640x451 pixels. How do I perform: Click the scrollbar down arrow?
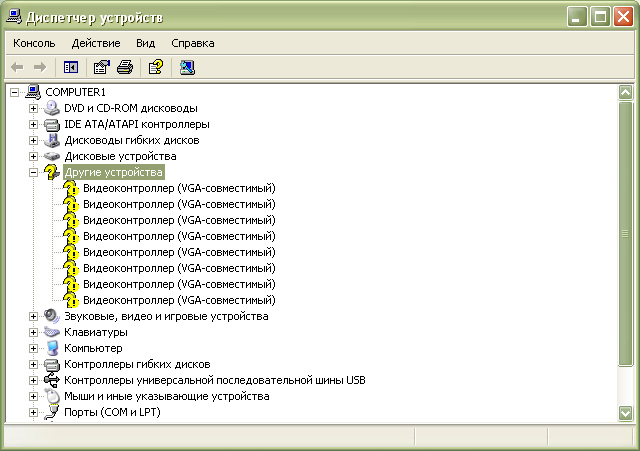coord(626,413)
